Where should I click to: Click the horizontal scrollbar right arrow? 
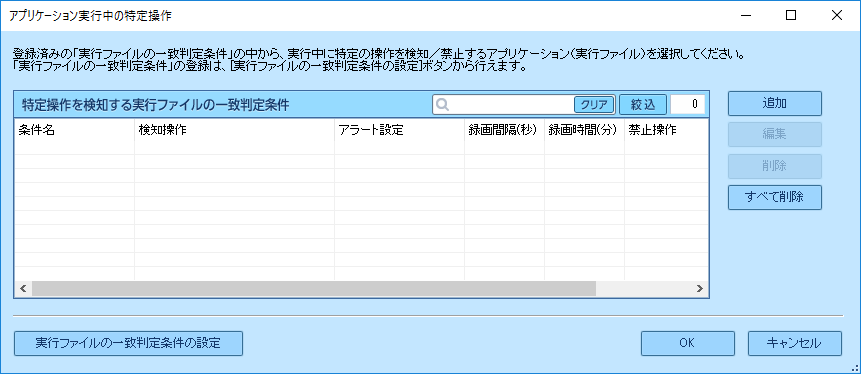[700, 288]
